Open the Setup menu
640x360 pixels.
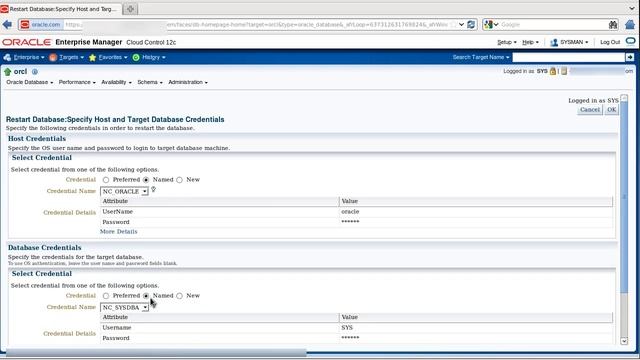point(507,42)
